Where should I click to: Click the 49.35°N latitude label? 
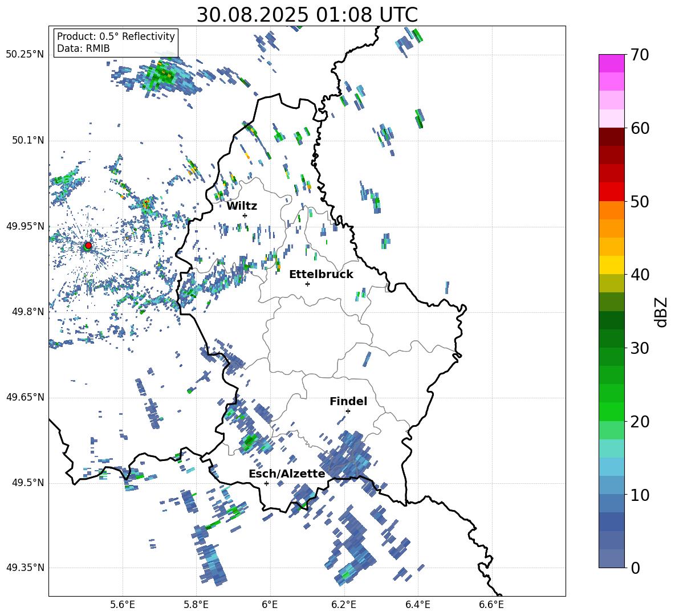pos(25,568)
